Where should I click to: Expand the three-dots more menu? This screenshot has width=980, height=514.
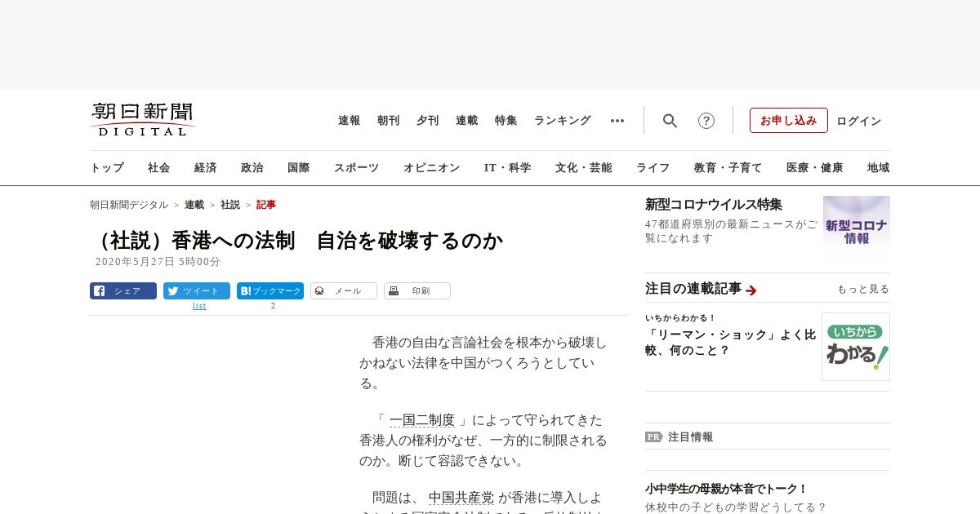[x=617, y=121]
